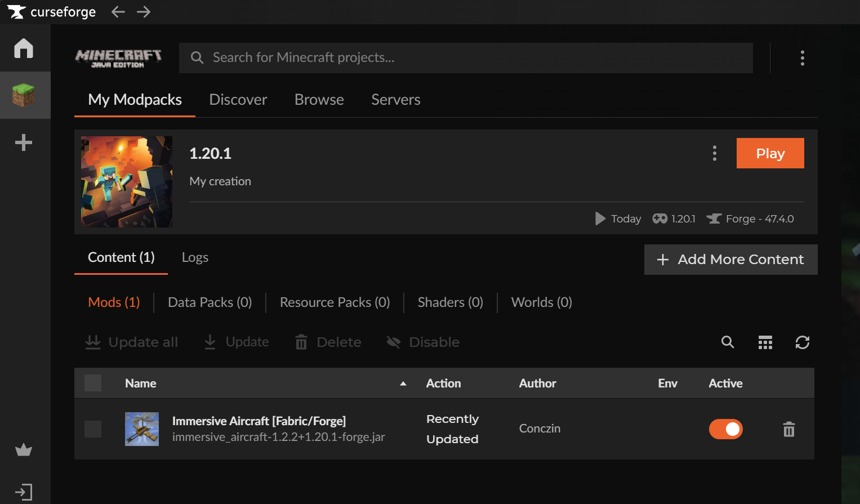Viewport: 860px width, 504px height.
Task: Open the Servers tab
Action: pos(396,100)
